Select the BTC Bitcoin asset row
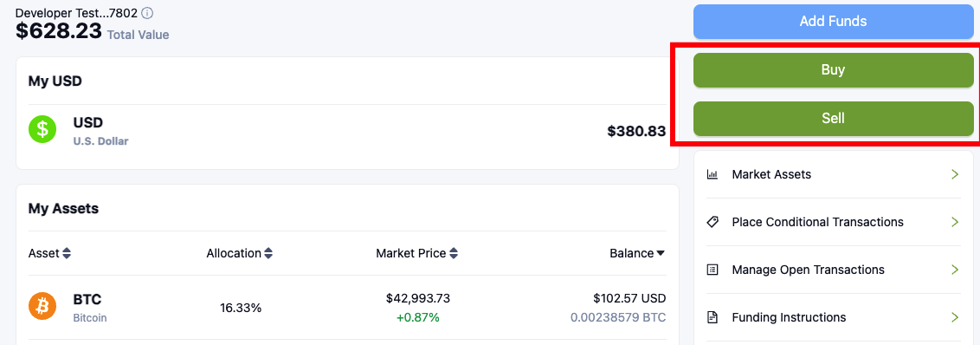 coord(347,308)
